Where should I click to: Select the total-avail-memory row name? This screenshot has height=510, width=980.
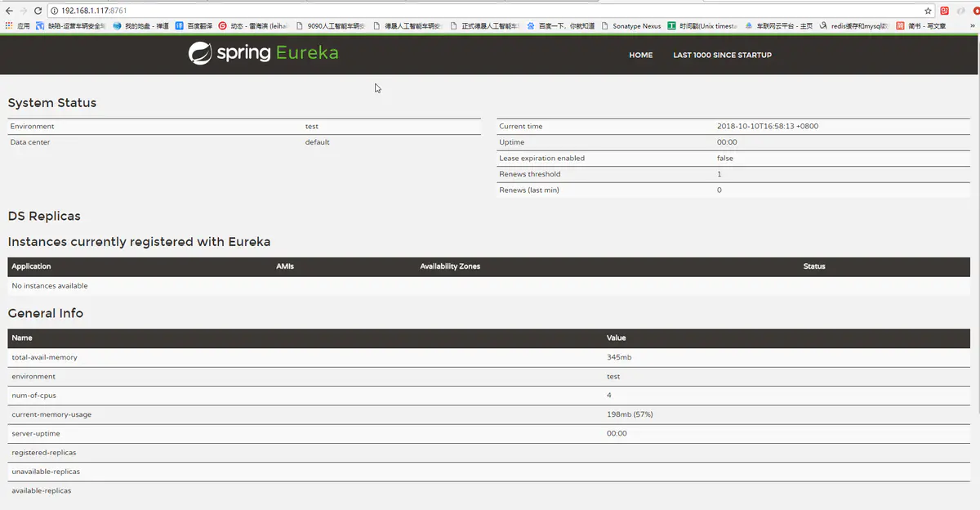pyautogui.click(x=45, y=358)
